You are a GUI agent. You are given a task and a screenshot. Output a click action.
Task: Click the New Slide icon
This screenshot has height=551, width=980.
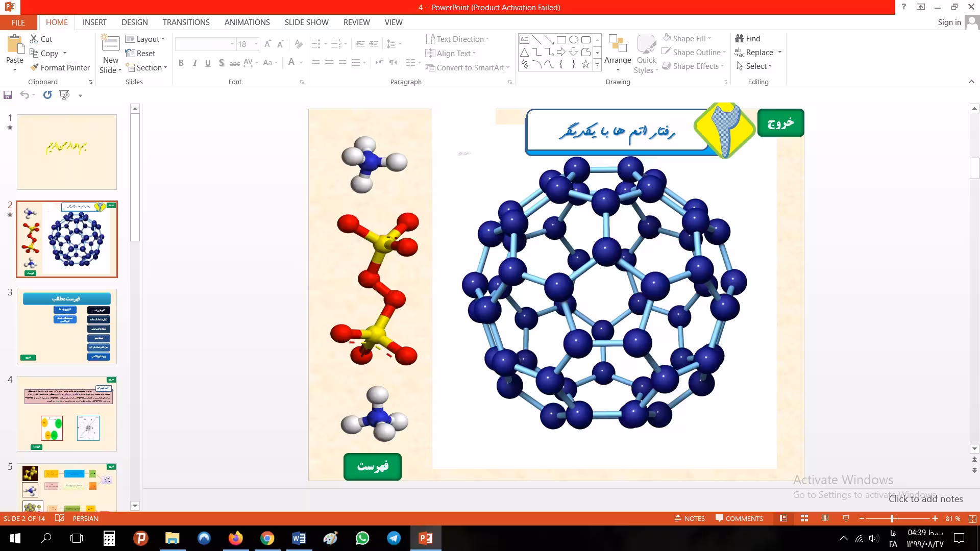pyautogui.click(x=111, y=43)
